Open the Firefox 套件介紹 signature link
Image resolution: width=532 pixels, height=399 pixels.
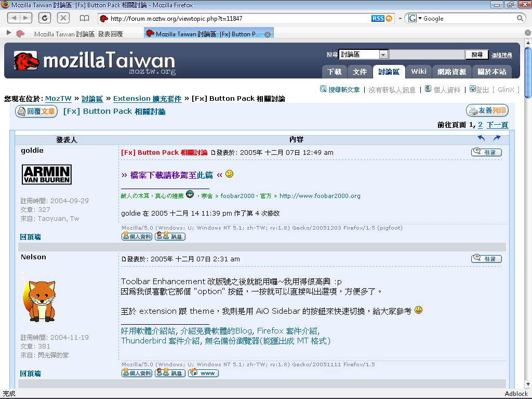287,331
